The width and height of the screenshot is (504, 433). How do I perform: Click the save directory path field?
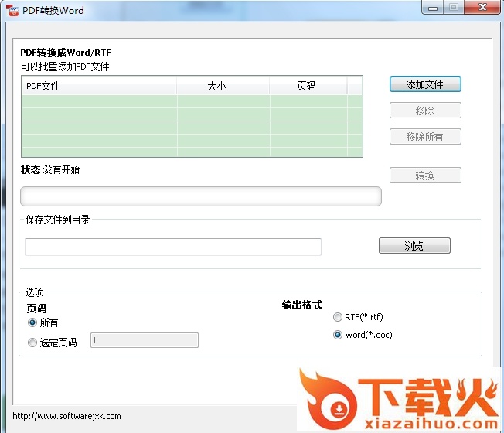173,247
